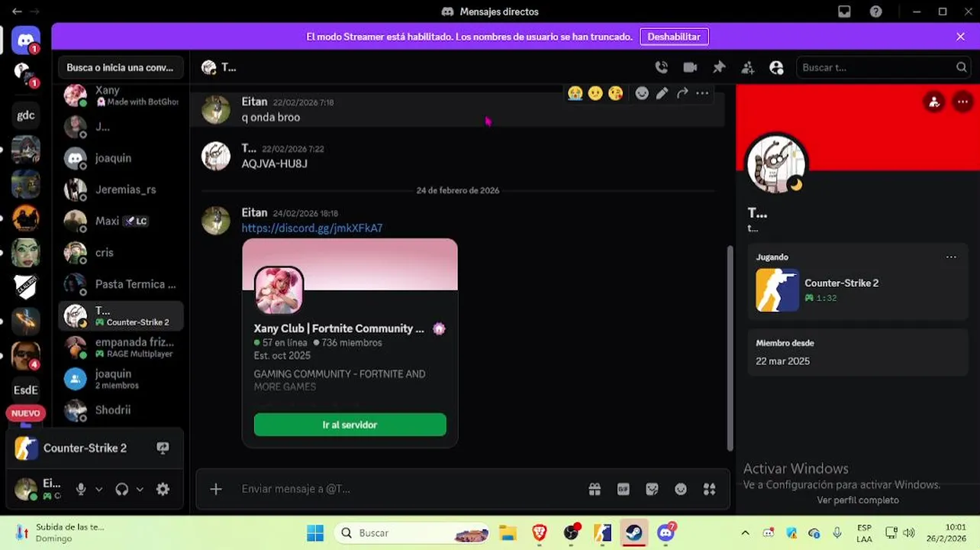Click the profile avatar in side panel
Viewport: 980px width, 550px height.
pos(776,164)
